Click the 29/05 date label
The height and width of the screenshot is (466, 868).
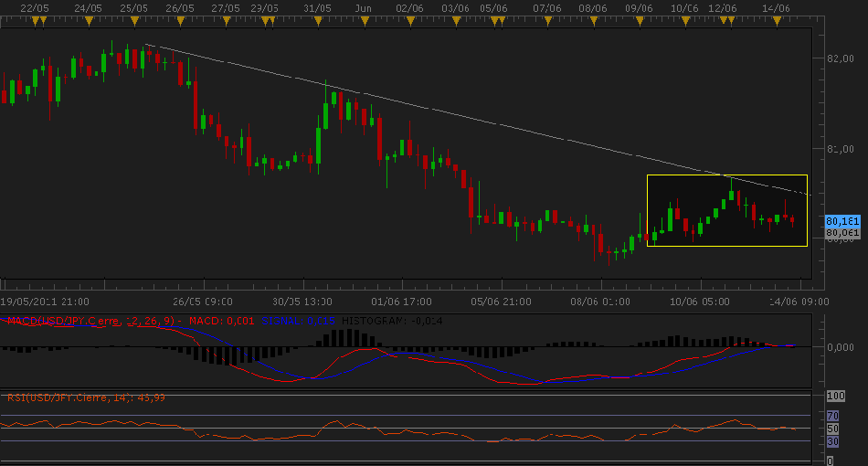pos(265,8)
